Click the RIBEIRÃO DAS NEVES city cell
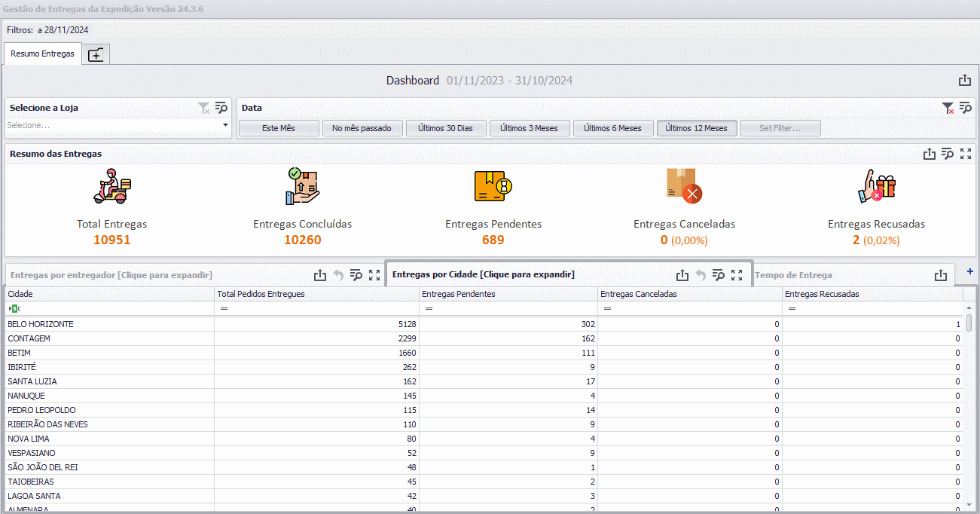Viewport: 980px width, 514px height. [109, 424]
